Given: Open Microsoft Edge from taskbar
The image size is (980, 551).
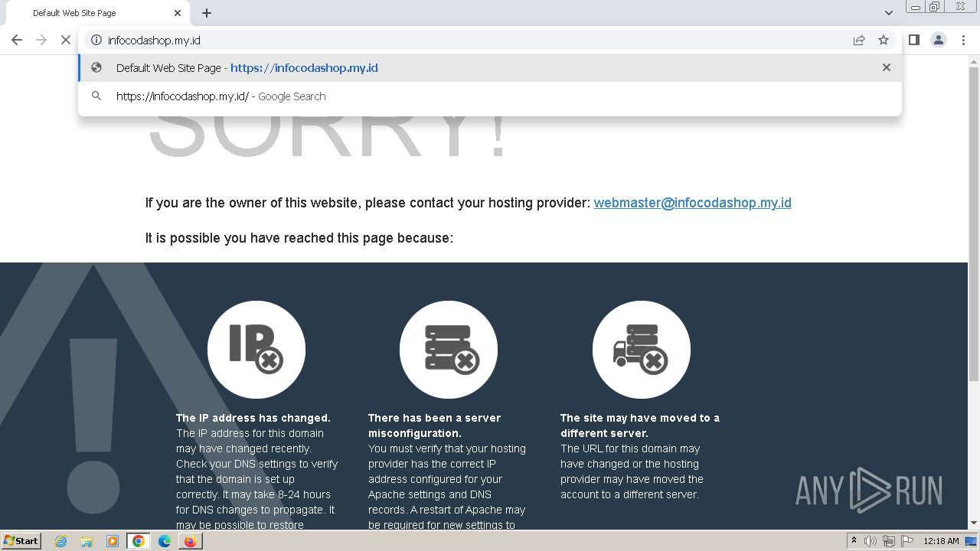Looking at the screenshot, I should click(165, 541).
